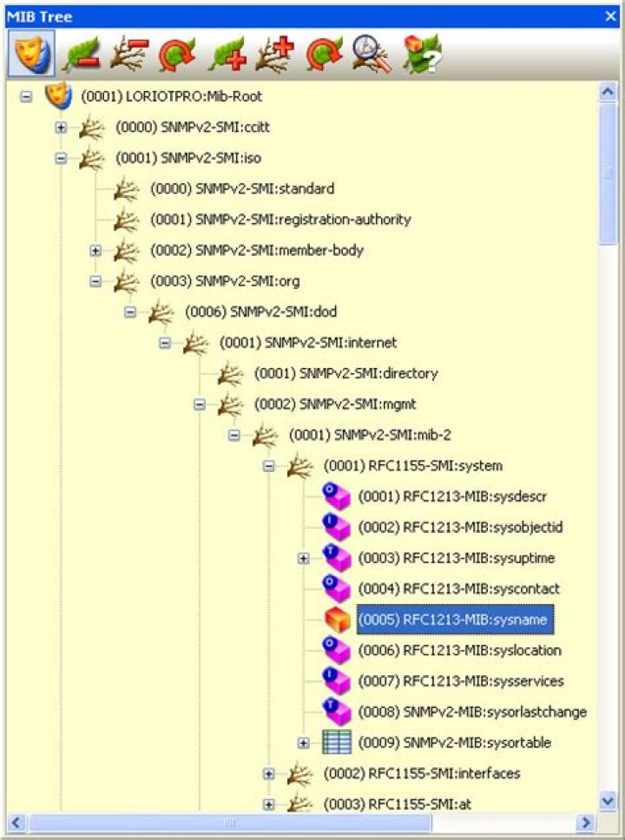
Task: Expand the sysuptime object node
Action: click(x=304, y=558)
